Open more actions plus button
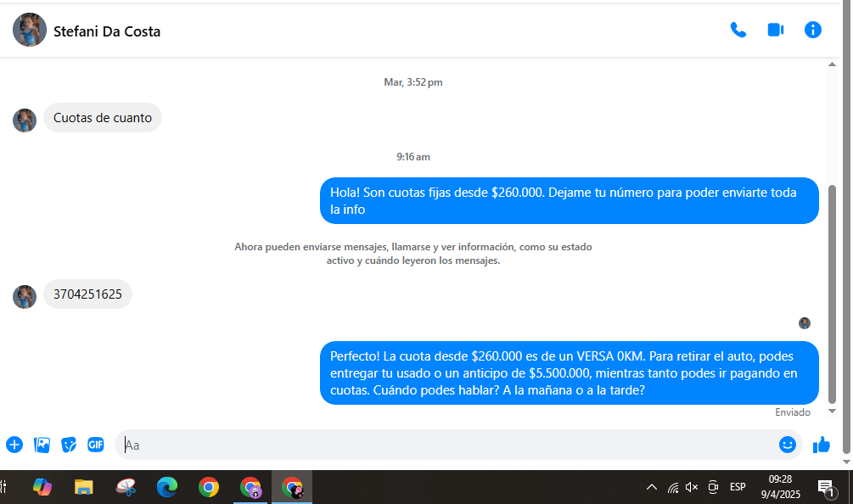 click(x=14, y=445)
